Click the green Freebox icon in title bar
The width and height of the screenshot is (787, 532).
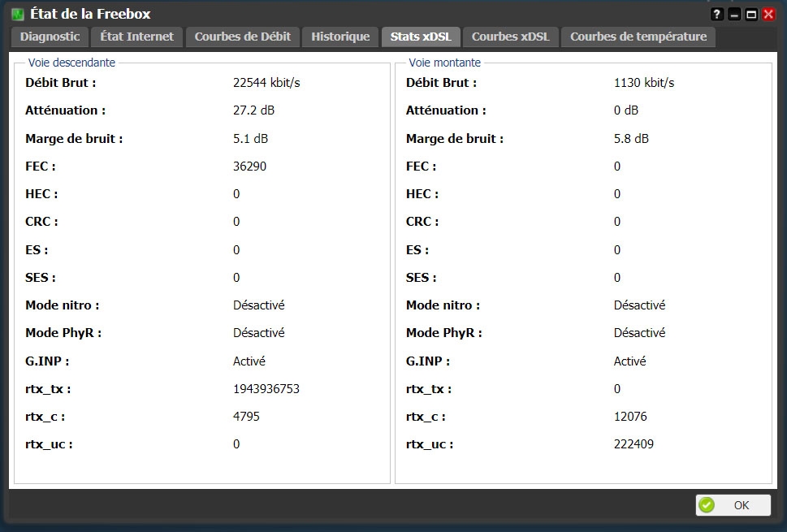17,15
